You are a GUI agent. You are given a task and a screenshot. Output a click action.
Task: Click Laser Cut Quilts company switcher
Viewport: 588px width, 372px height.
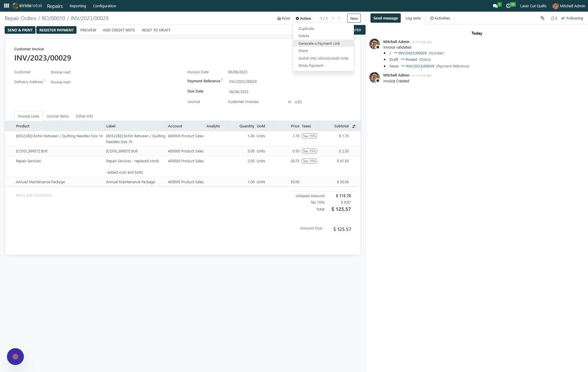coord(533,6)
